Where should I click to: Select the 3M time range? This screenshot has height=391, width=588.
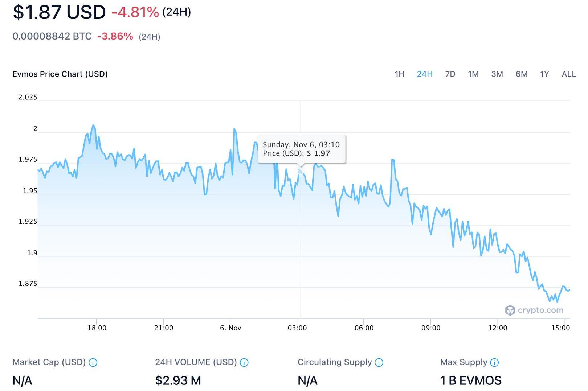pyautogui.click(x=497, y=74)
